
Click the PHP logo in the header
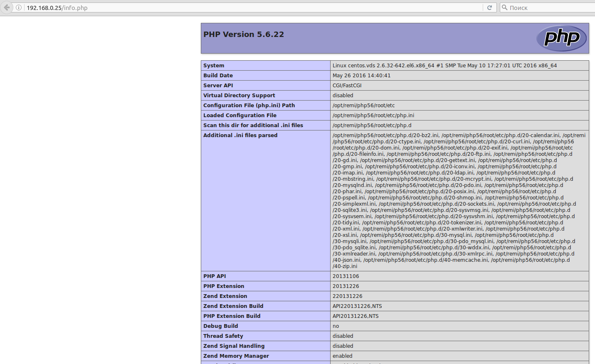pos(561,38)
